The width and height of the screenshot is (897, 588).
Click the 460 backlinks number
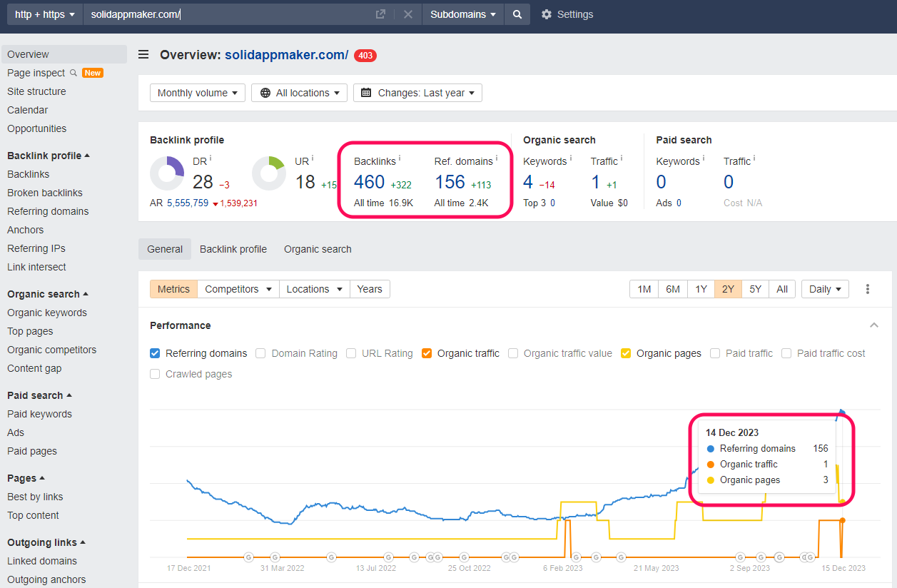[x=370, y=182]
